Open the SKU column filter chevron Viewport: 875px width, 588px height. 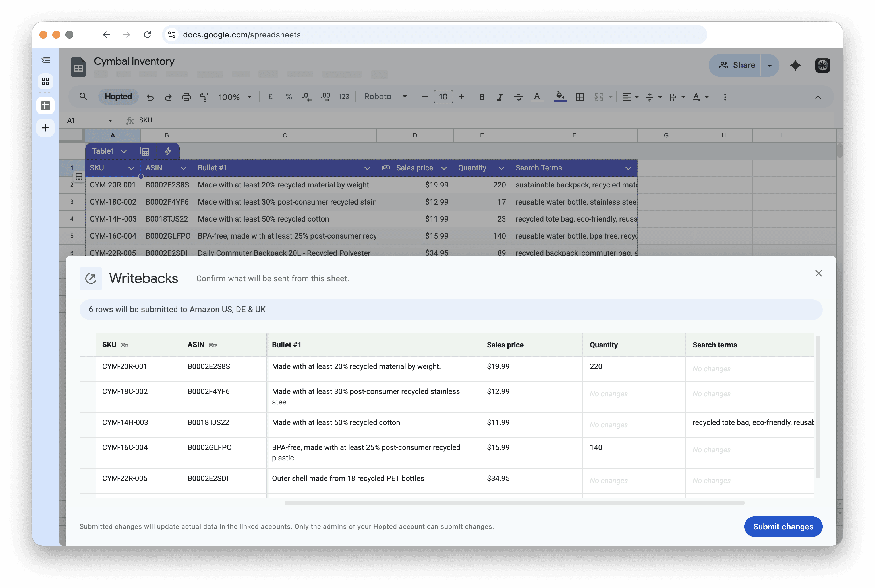(132, 168)
